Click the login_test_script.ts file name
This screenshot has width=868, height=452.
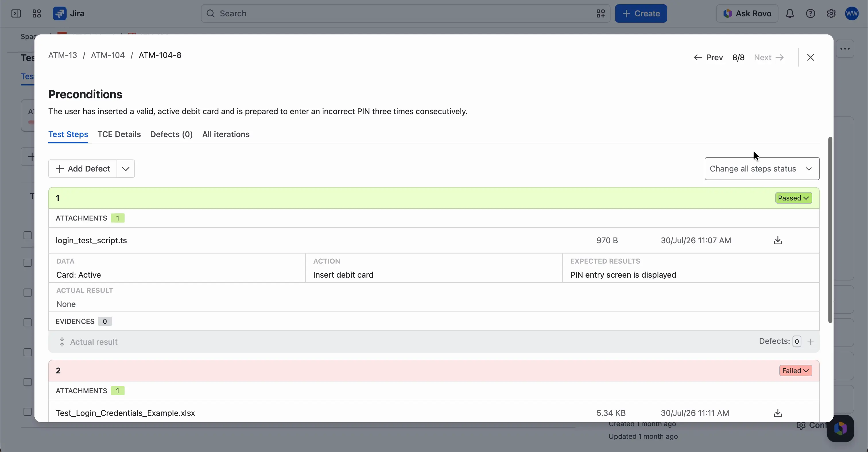click(91, 240)
